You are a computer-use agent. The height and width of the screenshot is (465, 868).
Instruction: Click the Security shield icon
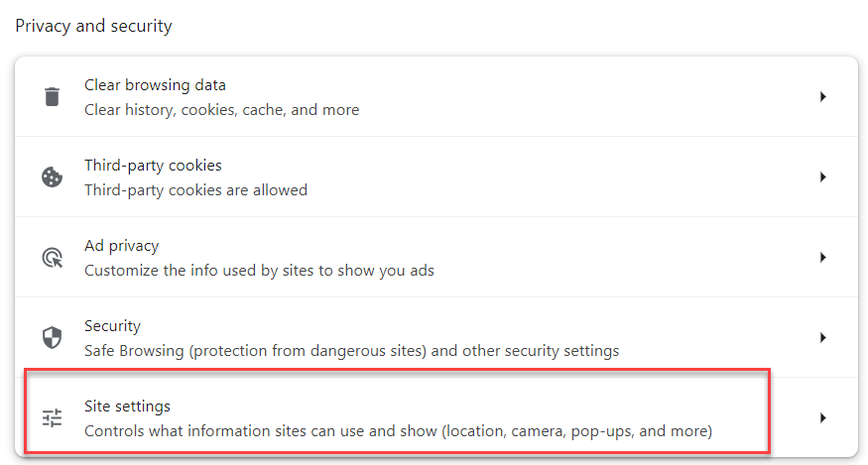52,338
